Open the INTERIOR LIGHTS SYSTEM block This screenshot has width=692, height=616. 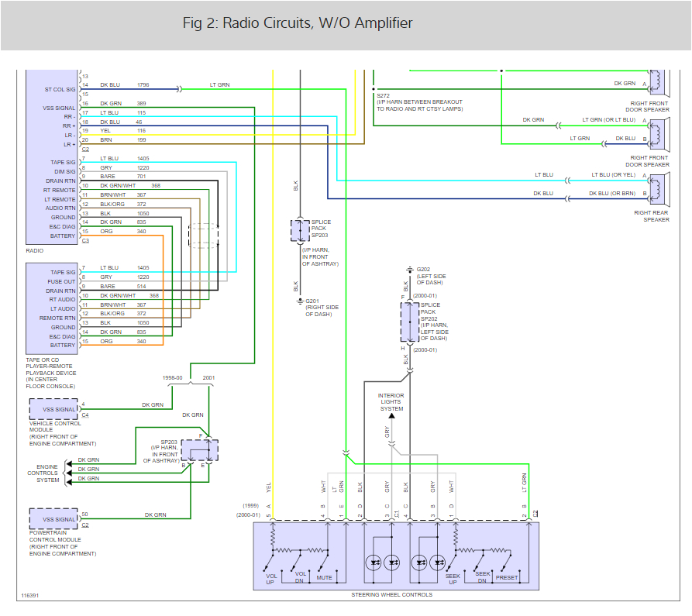(x=391, y=402)
